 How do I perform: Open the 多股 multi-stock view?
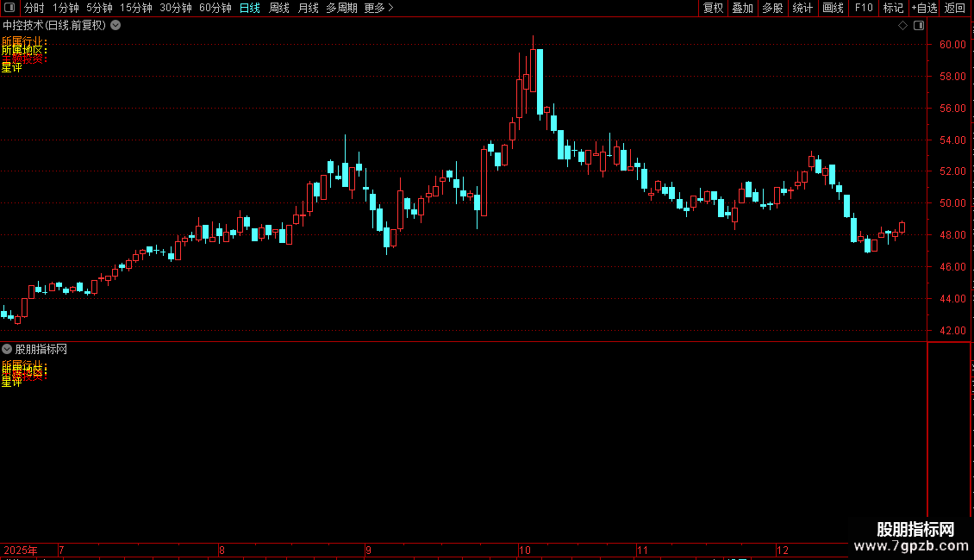772,8
